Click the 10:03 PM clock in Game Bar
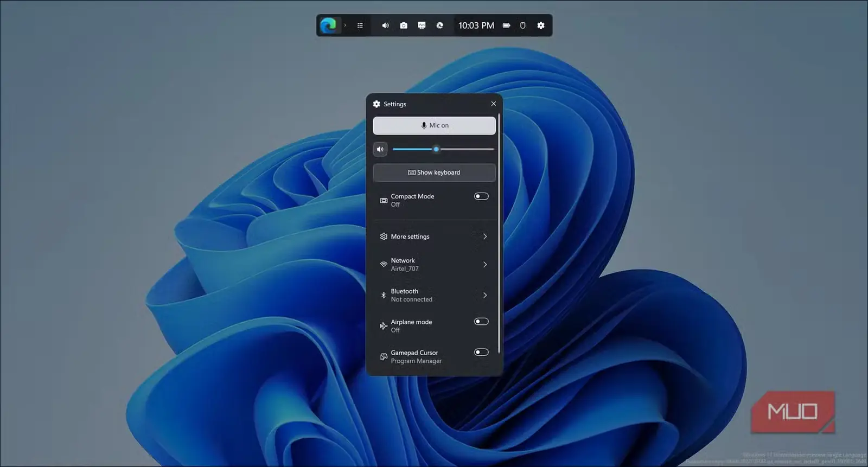 pyautogui.click(x=476, y=25)
